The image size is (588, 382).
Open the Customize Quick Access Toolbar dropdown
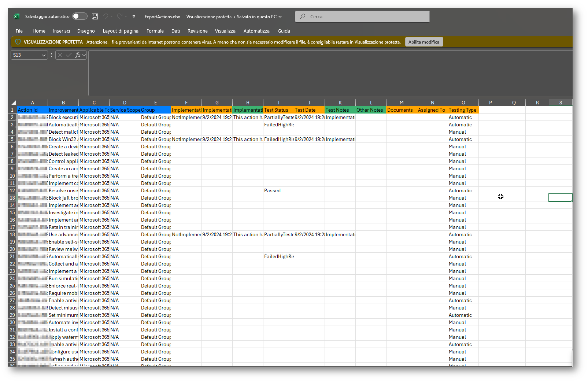pos(134,16)
